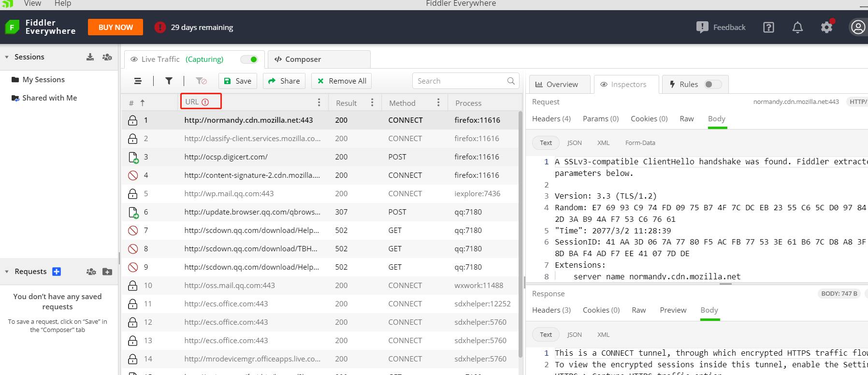Open request Raw tab
868x375 pixels.
687,119
